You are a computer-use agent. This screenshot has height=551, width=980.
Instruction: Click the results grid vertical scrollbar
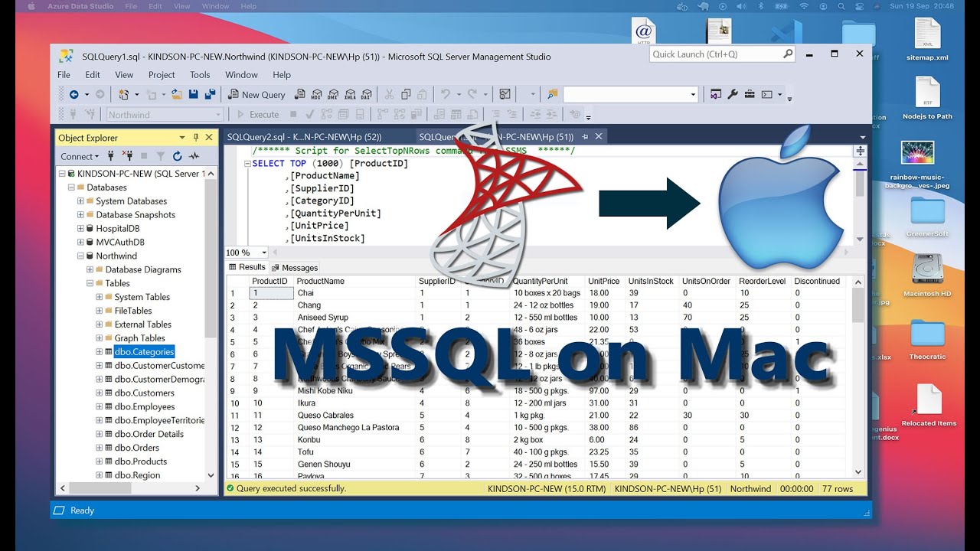(858, 378)
